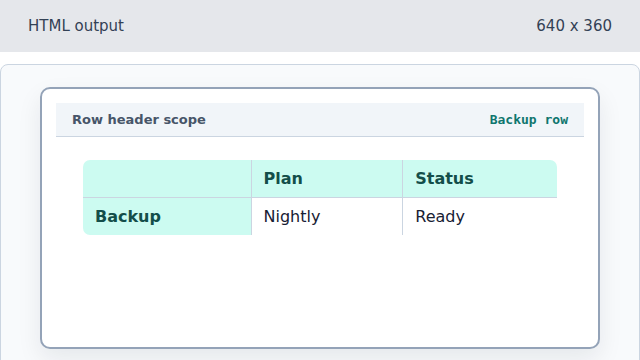The width and height of the screenshot is (640, 360).
Task: Click the 'Status' column header
Action: coord(480,179)
